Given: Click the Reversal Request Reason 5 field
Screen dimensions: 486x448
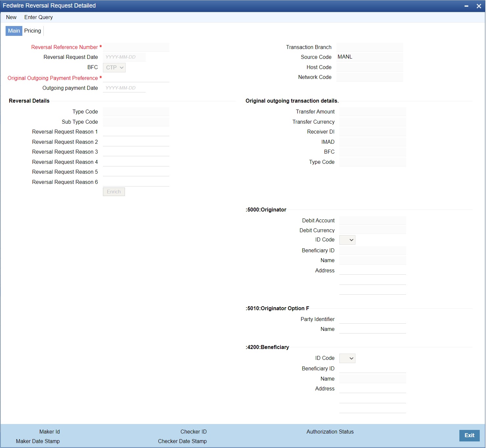Looking at the screenshot, I should (136, 172).
